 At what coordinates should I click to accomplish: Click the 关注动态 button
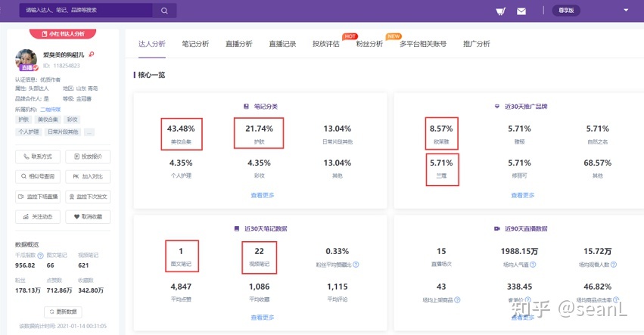point(38,217)
